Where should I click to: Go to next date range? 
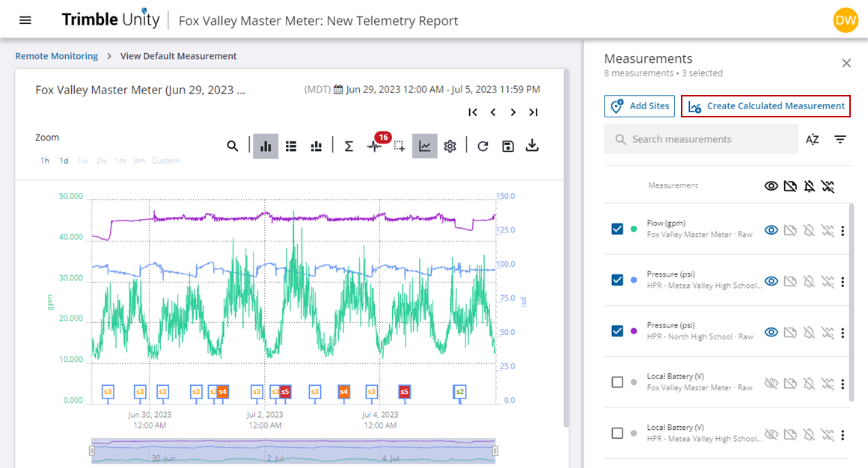(x=513, y=112)
